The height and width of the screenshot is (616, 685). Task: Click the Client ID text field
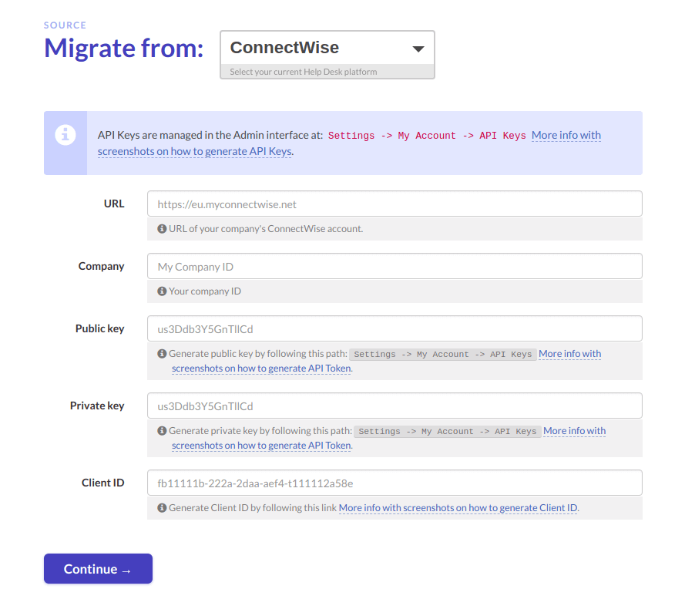(395, 483)
